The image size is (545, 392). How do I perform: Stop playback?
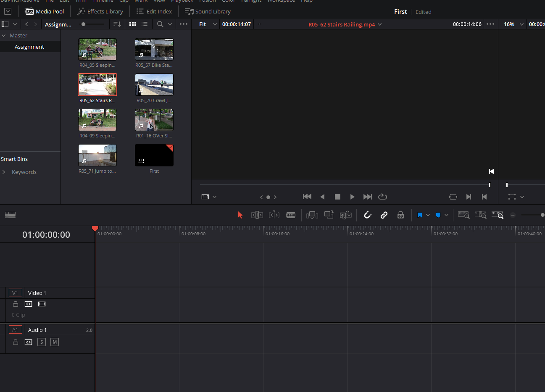[x=337, y=197]
